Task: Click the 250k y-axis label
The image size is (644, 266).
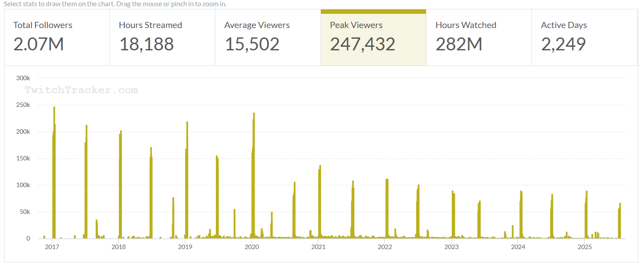Action: (x=23, y=105)
